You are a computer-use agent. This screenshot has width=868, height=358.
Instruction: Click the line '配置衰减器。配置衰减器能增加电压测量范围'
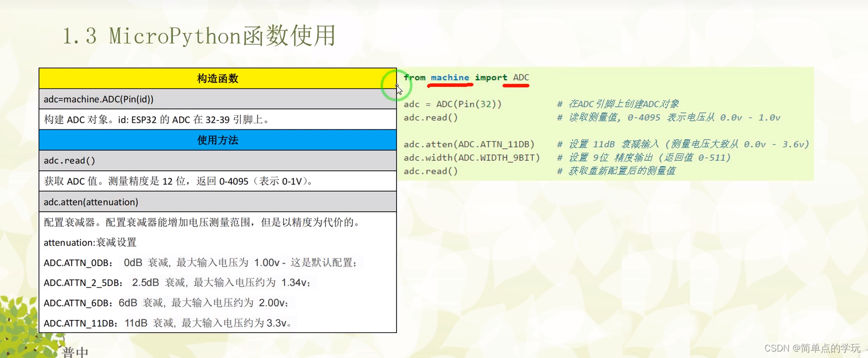tap(203, 222)
